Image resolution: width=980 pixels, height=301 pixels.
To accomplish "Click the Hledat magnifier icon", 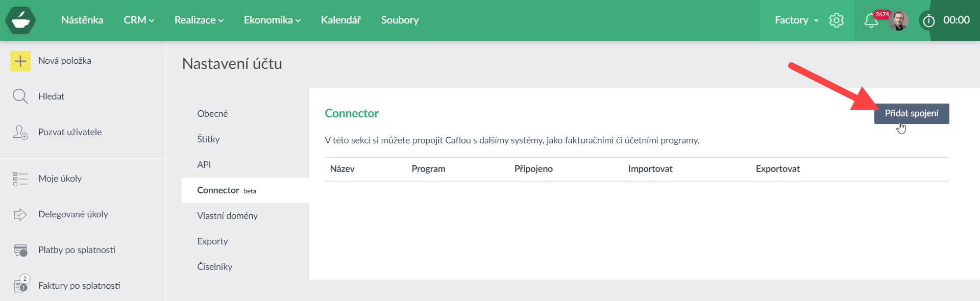I will 20,96.
